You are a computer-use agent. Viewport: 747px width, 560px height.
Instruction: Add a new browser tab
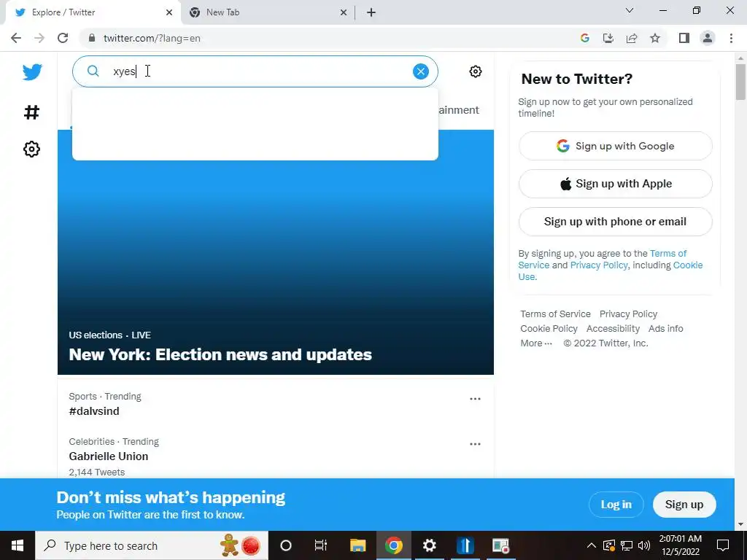(371, 13)
